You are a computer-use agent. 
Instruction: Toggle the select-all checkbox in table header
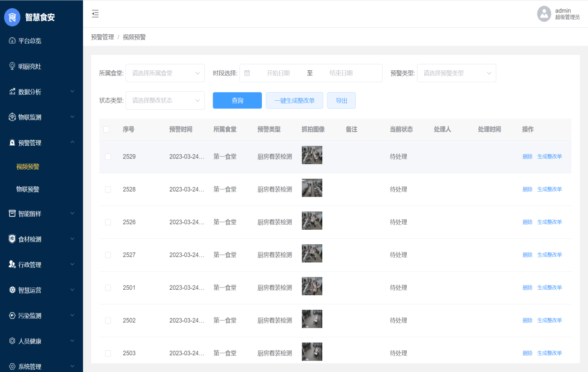click(x=106, y=129)
